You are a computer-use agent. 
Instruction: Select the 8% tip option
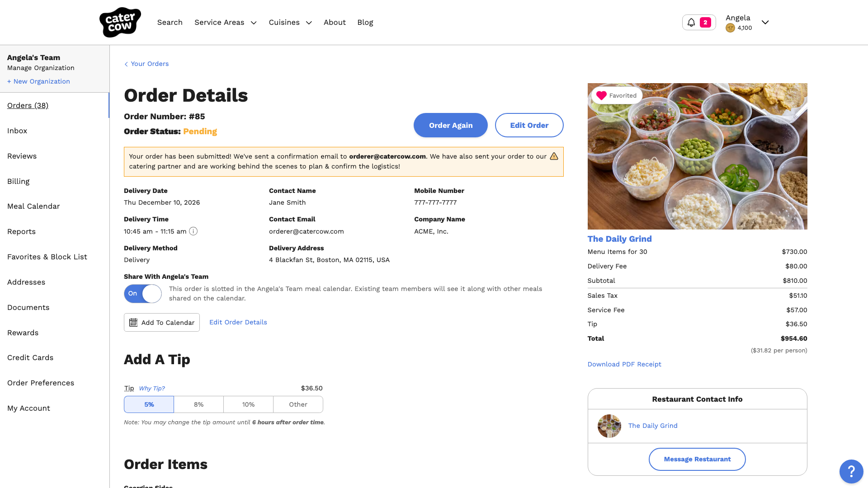click(x=198, y=404)
